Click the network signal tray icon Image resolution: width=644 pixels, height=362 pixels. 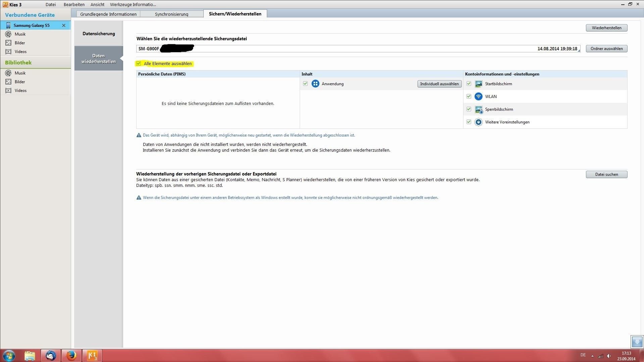[601, 356]
